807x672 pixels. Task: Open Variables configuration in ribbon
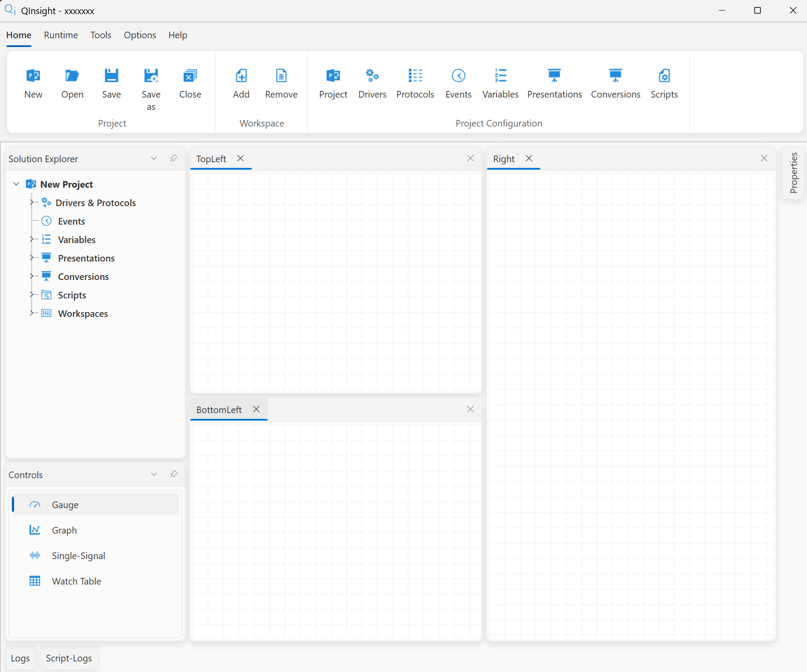tap(500, 84)
